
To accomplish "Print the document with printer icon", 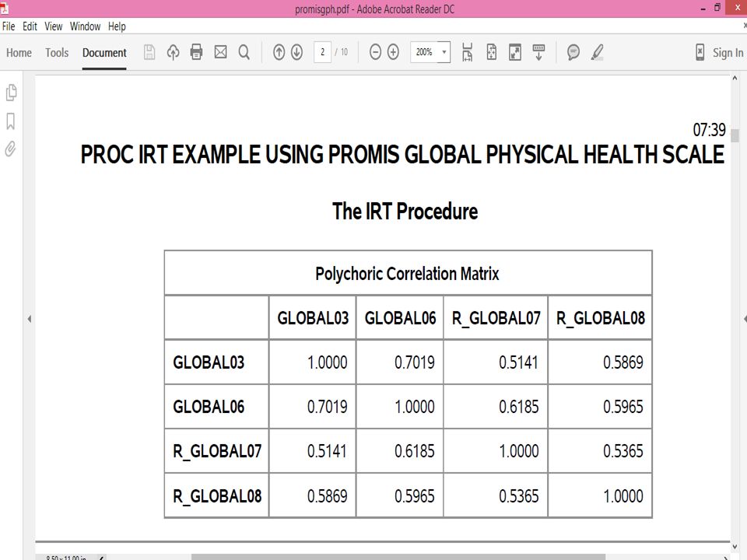I will point(196,52).
